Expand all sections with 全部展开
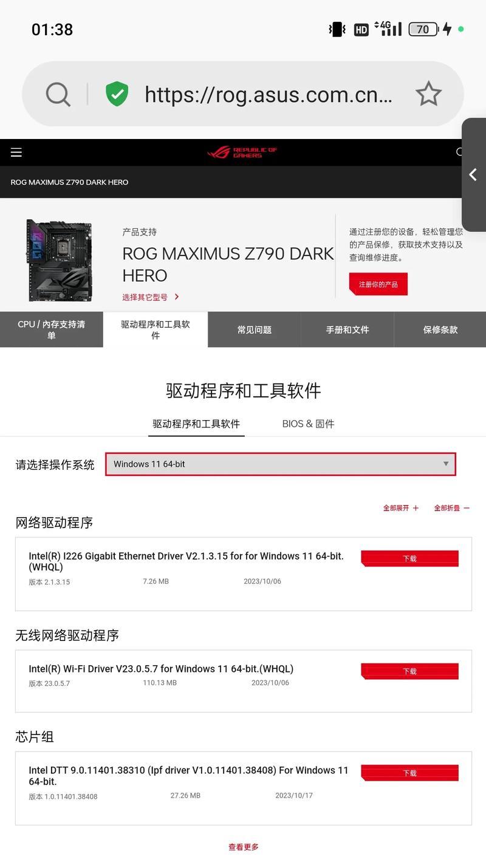The height and width of the screenshot is (868, 486). point(401,508)
